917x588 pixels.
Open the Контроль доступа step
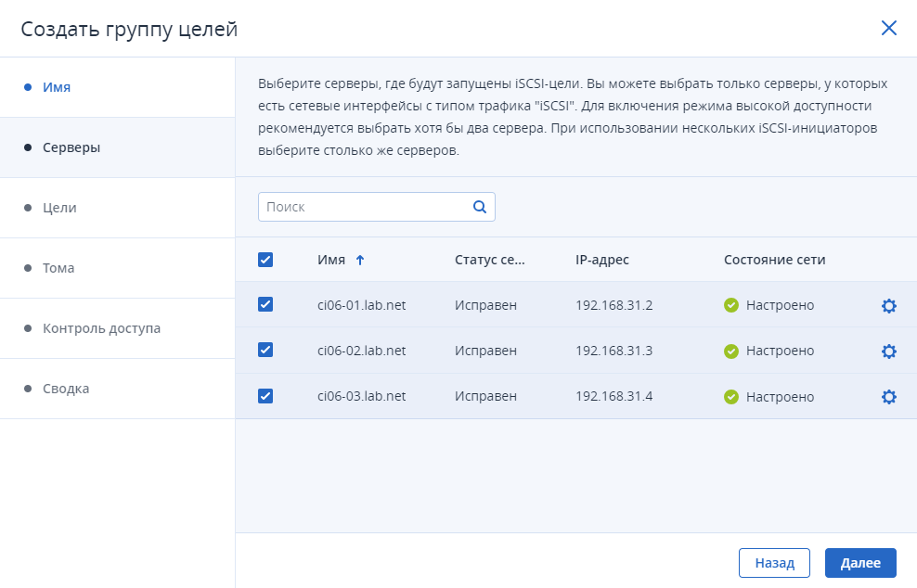[x=117, y=328]
